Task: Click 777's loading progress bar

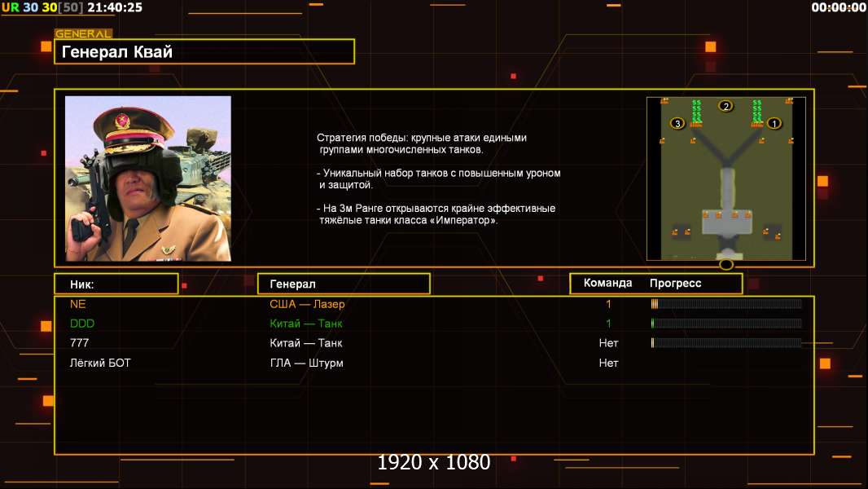Action: pos(726,343)
